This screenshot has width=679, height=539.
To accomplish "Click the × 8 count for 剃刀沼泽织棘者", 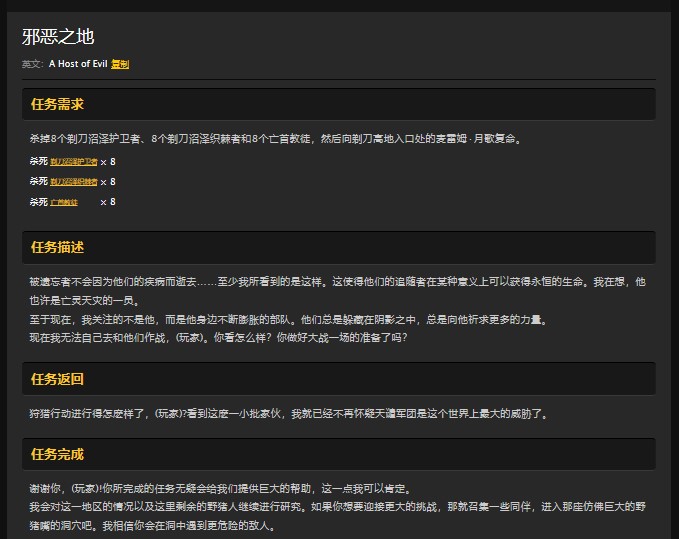I will (108, 181).
